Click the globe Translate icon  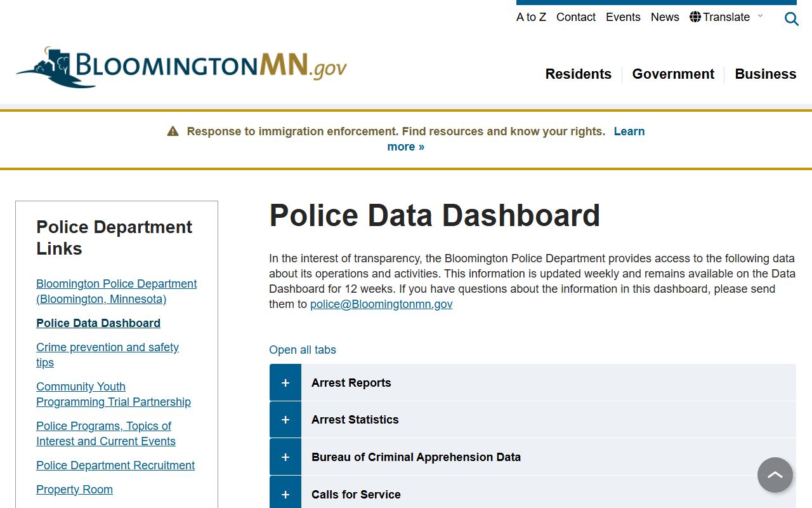(695, 17)
